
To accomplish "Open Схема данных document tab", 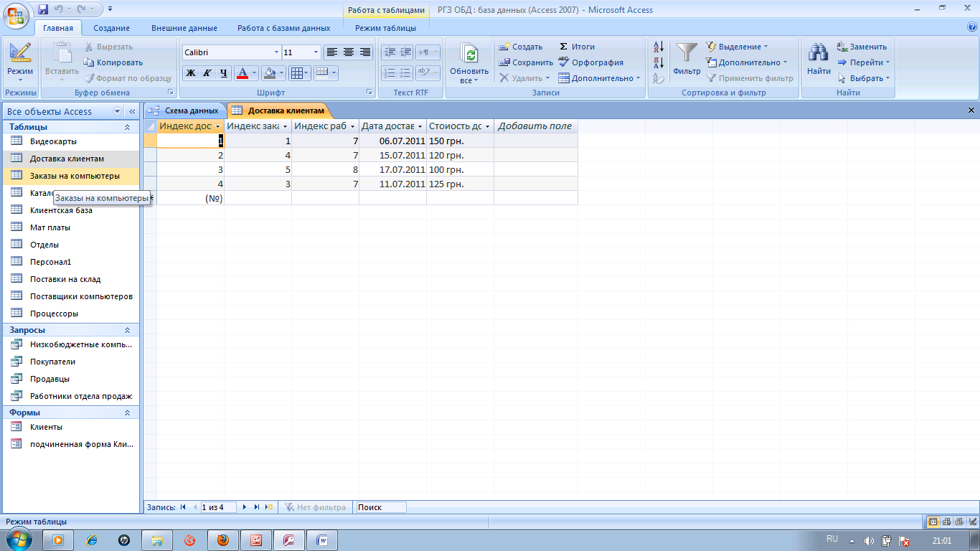I will click(184, 110).
